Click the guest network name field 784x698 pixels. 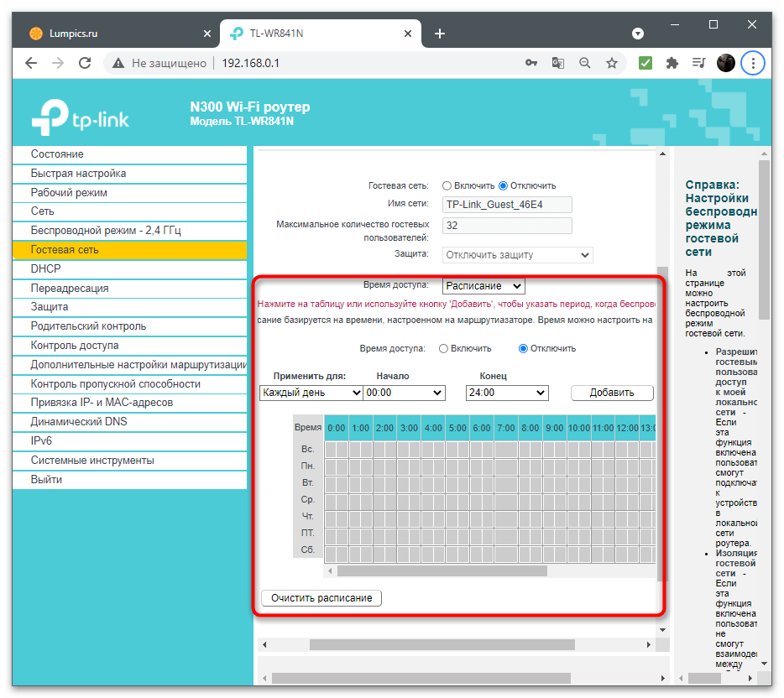pyautogui.click(x=508, y=205)
